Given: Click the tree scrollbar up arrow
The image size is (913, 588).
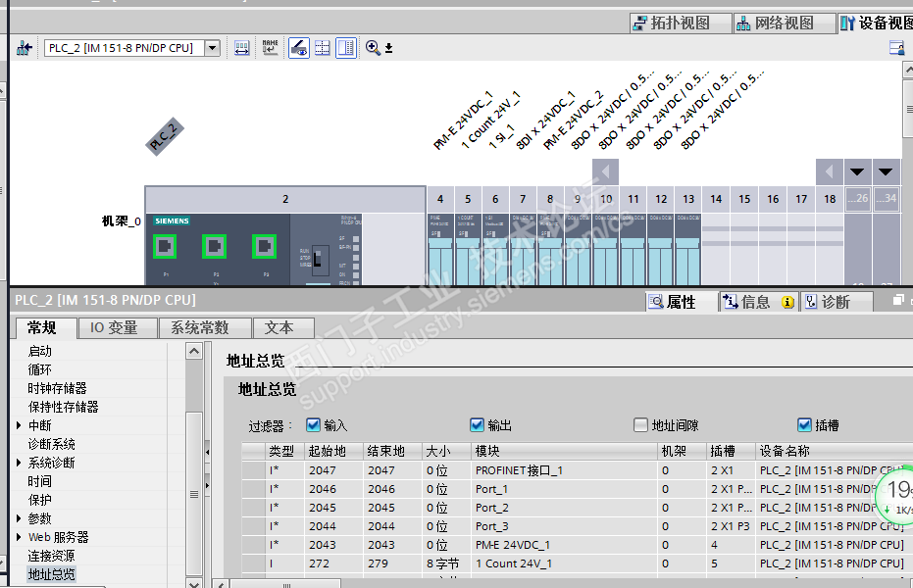Looking at the screenshot, I should 194,351.
